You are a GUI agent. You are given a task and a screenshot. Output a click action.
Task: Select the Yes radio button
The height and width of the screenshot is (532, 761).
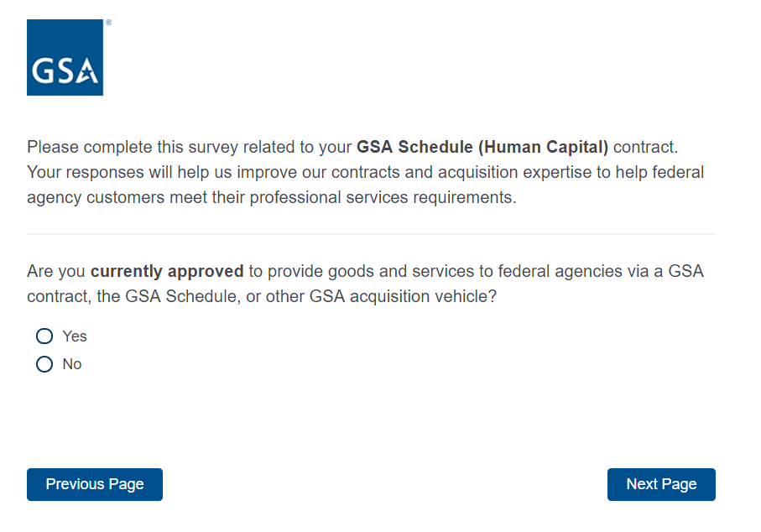click(44, 336)
